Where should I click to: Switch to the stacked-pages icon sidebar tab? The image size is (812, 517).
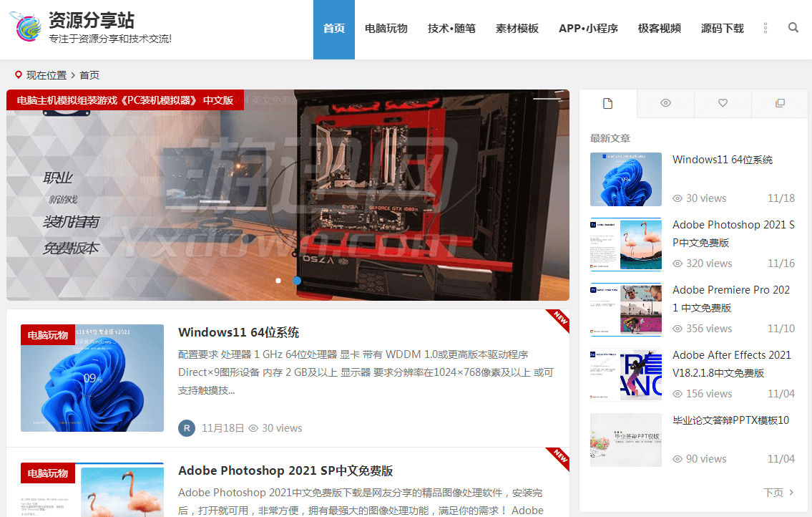(x=780, y=103)
